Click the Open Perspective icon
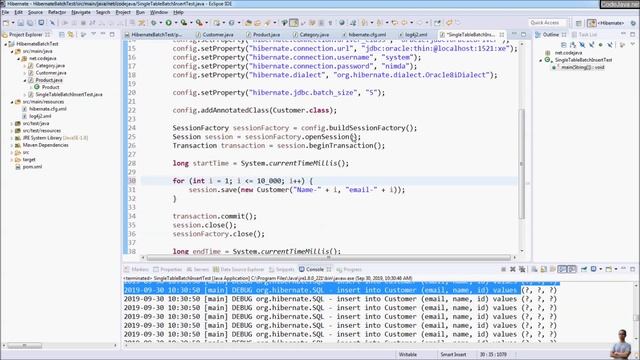The image size is (640, 360). tap(578, 23)
